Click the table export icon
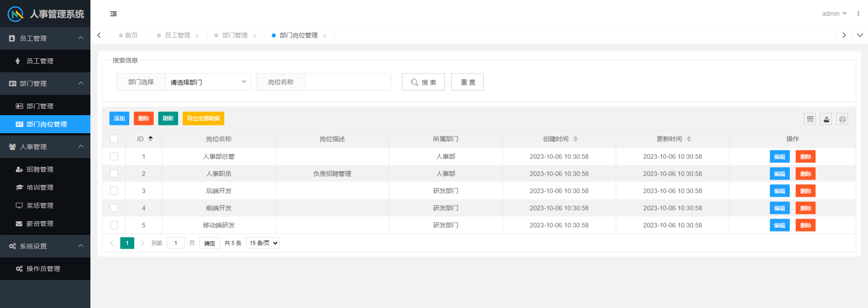 coord(826,119)
